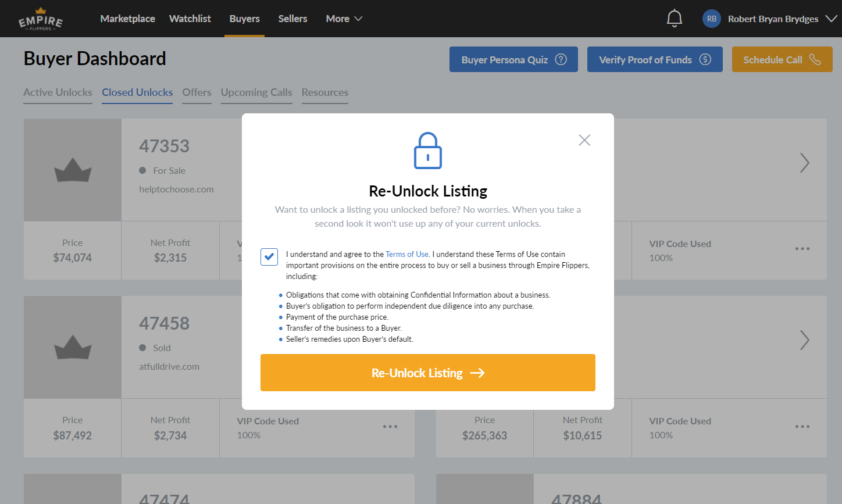Screen dimensions: 842x504
Task: Click Verify Proof of Funds button
Action: click(x=655, y=59)
